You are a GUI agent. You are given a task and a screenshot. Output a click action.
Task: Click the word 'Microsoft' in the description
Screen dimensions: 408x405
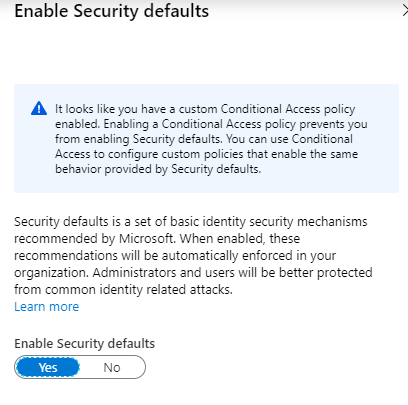click(147, 239)
